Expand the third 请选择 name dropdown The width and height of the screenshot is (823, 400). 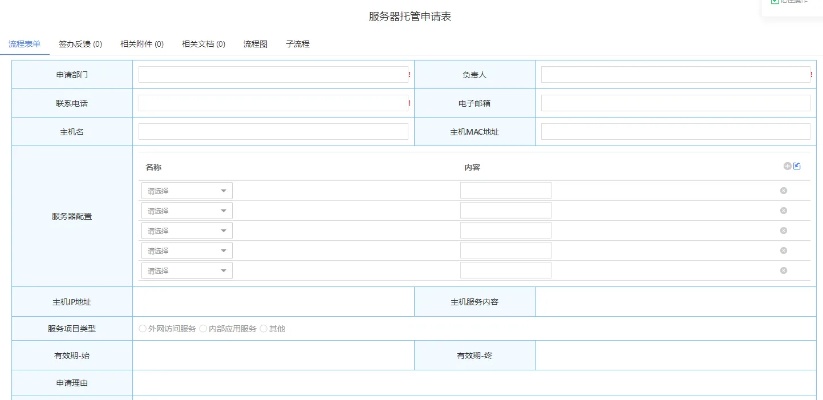[187, 230]
